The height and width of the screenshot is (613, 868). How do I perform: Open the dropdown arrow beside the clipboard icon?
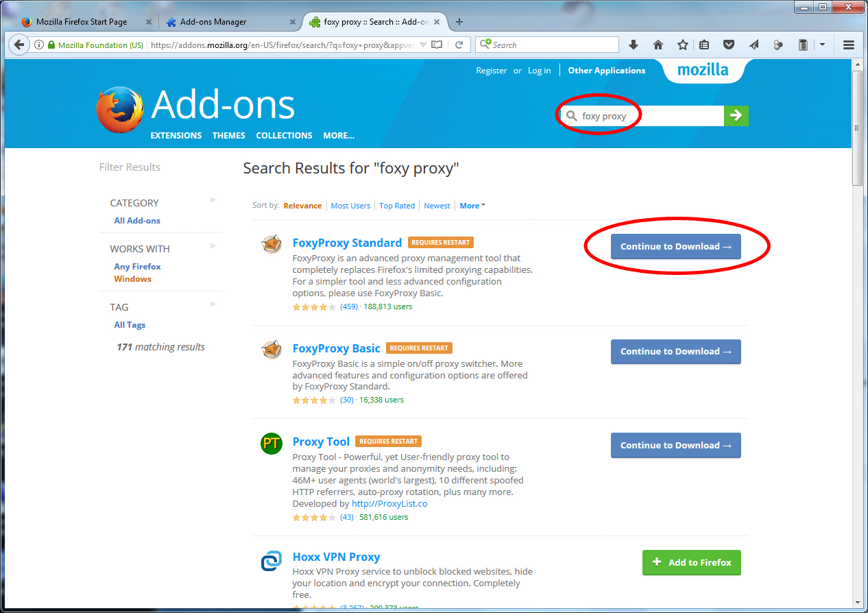822,45
